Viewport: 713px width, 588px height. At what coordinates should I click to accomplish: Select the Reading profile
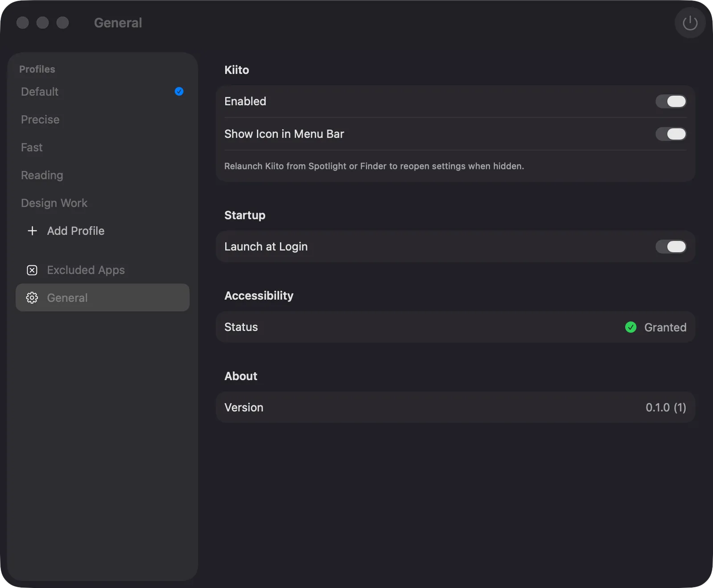pos(102,175)
